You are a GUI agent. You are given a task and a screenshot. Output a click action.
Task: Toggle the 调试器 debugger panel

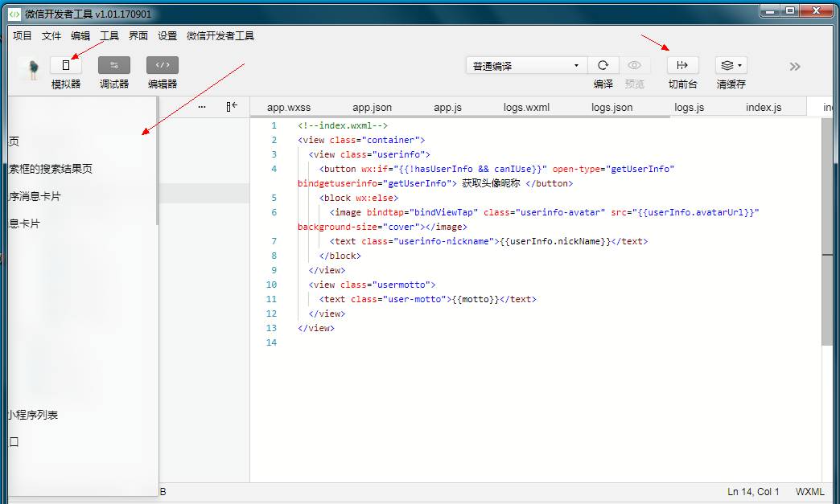(114, 66)
